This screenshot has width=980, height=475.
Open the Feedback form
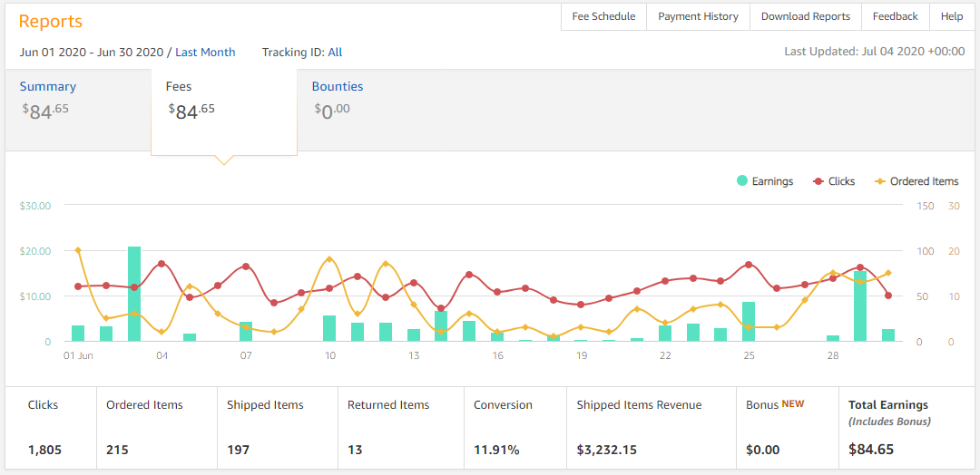(895, 17)
